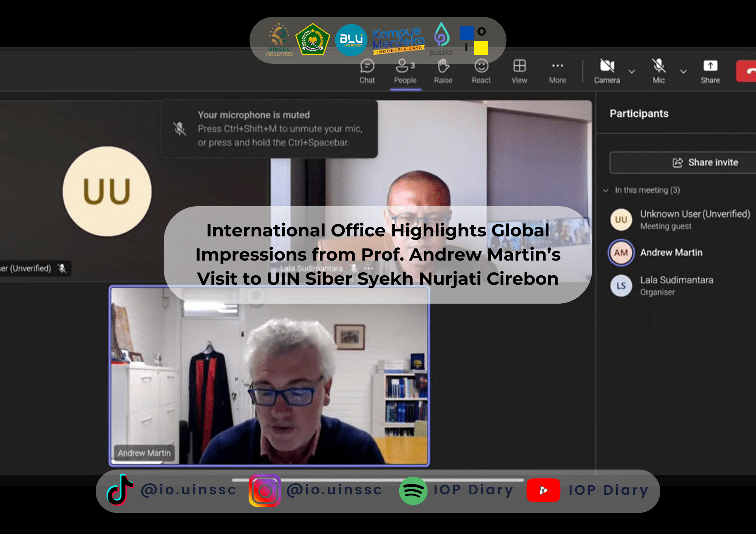Expand the Camera options chevron

632,71
